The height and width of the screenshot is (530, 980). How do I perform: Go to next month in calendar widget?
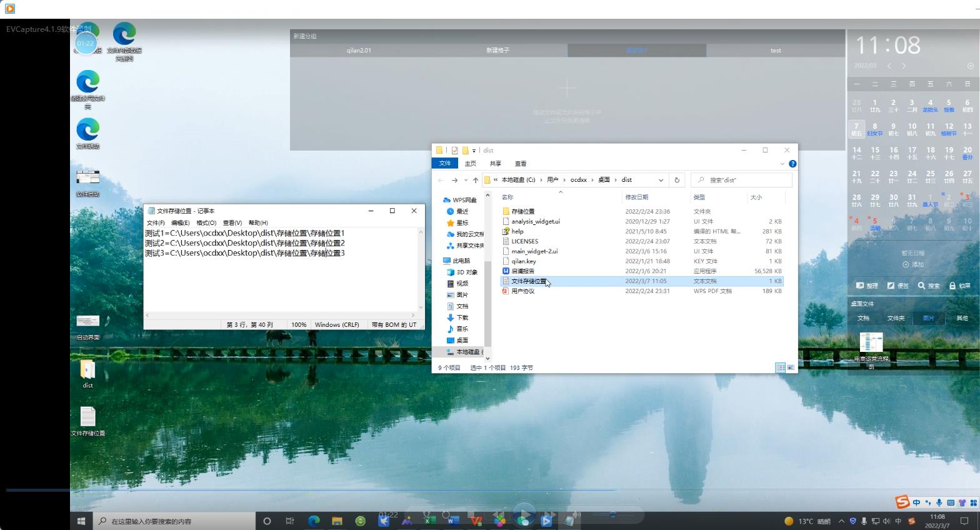904,66
